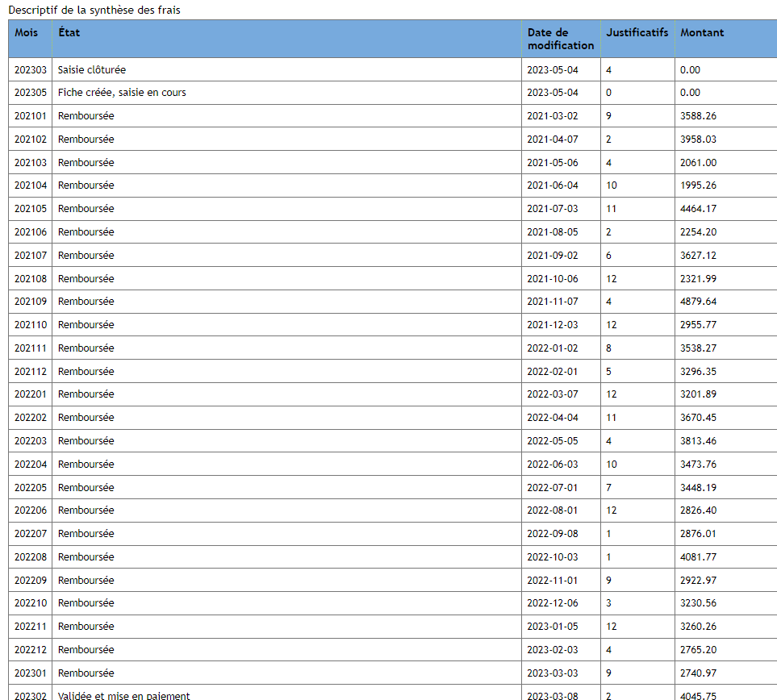
Task: Select the month cell 202207
Action: tap(30, 533)
